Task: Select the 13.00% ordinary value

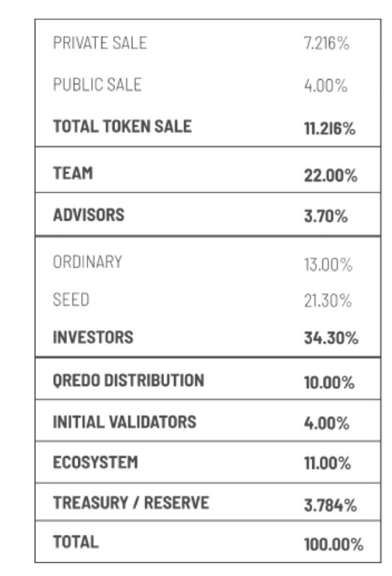Action: pos(328,264)
